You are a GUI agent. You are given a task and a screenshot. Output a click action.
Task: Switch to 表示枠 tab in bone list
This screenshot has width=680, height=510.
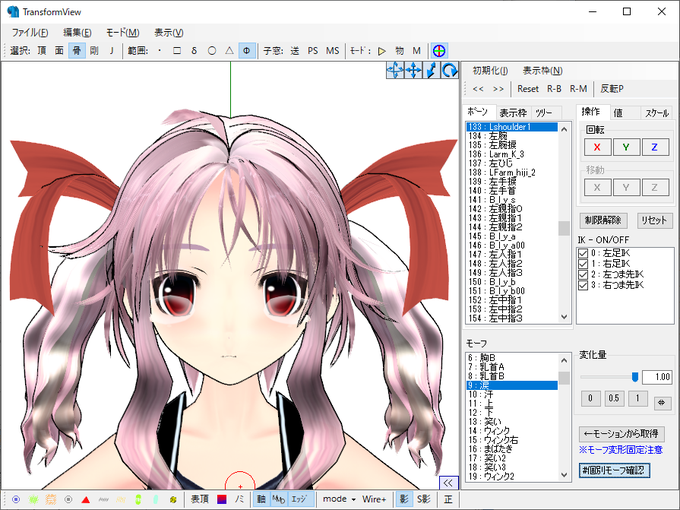click(513, 113)
